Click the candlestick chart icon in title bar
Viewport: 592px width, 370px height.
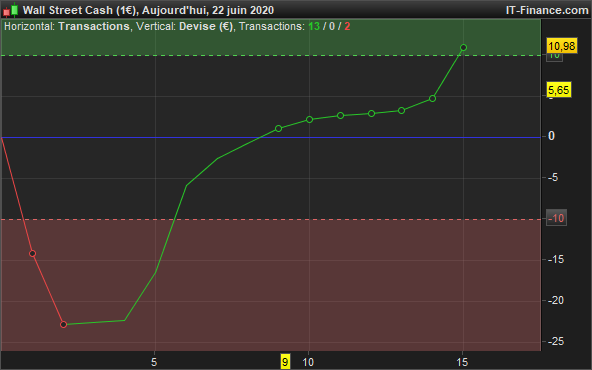pos(11,10)
